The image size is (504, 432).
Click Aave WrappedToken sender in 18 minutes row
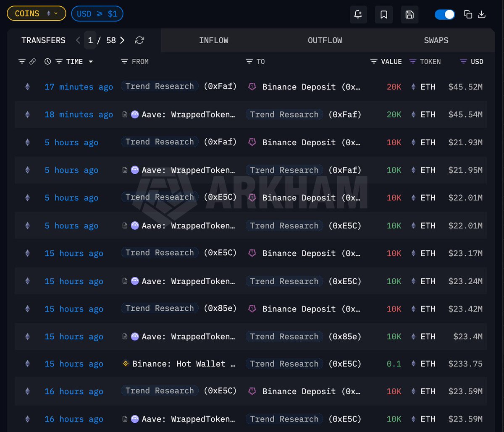(x=188, y=115)
